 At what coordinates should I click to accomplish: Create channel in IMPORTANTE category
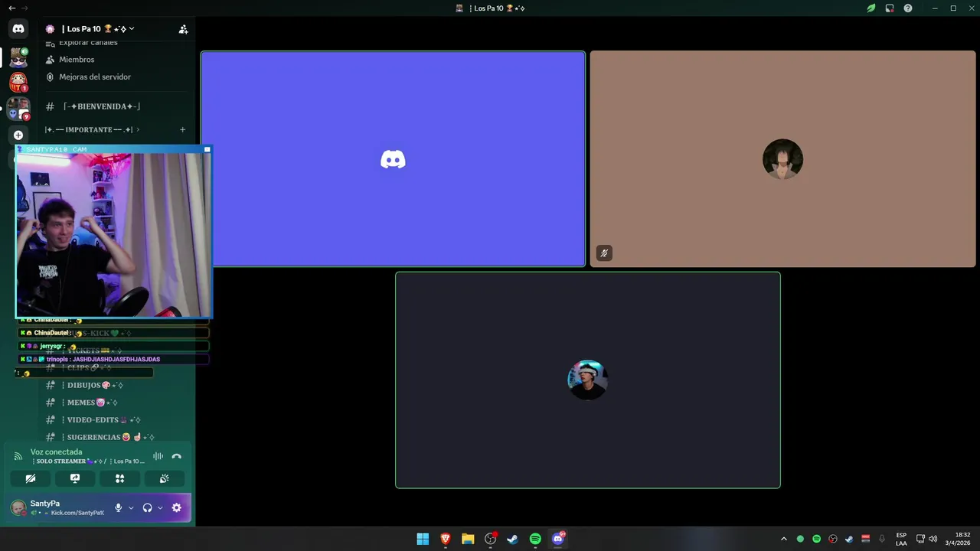pos(182,129)
